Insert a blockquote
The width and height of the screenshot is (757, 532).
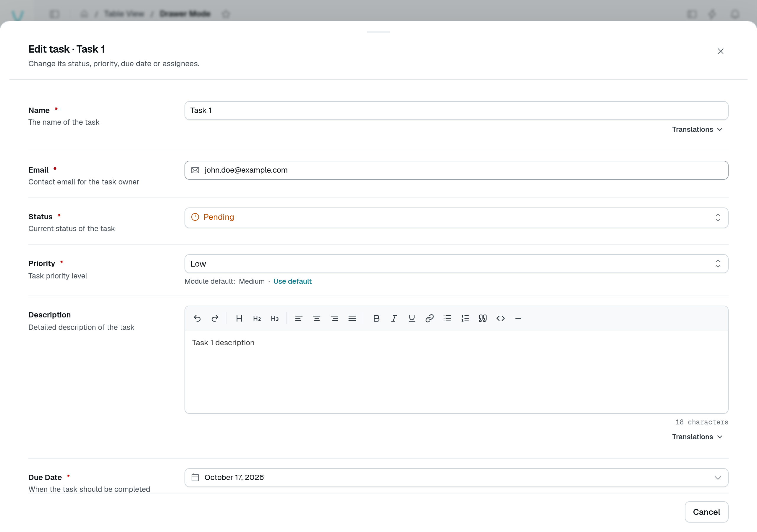pyautogui.click(x=483, y=318)
